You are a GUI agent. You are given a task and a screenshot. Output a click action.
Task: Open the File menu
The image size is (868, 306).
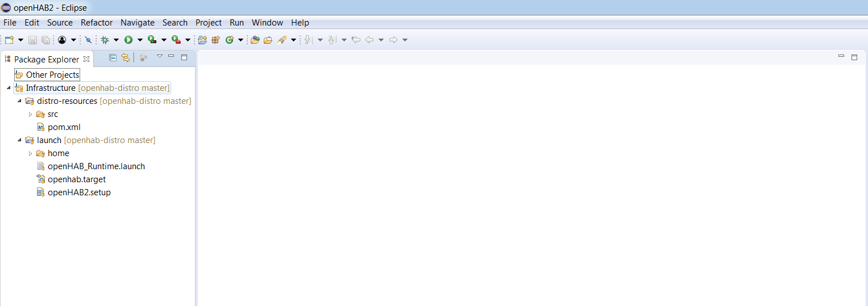tap(10, 23)
